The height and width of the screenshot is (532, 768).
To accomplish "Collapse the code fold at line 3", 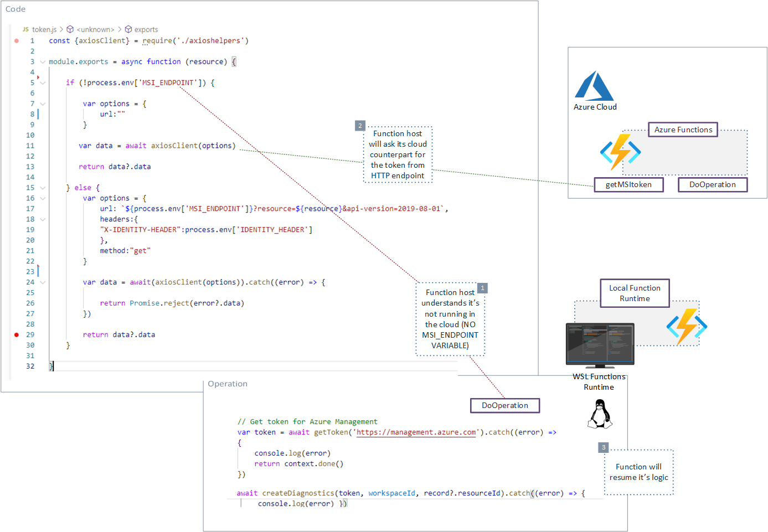I will (x=43, y=62).
